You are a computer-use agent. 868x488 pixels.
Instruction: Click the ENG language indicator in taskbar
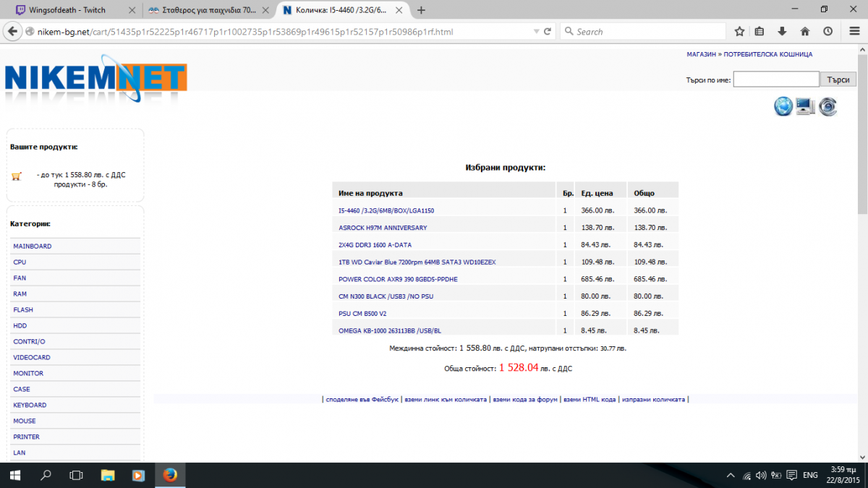click(x=811, y=475)
